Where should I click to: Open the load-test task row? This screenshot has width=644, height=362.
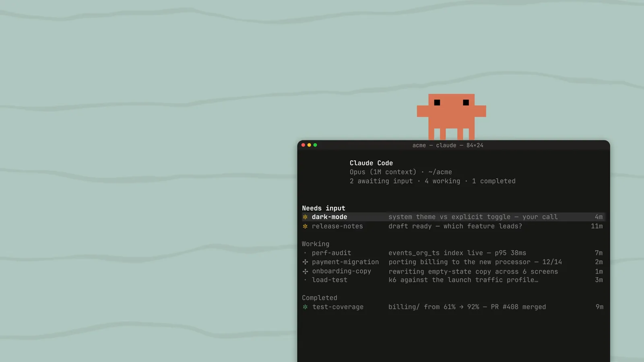[453, 280]
